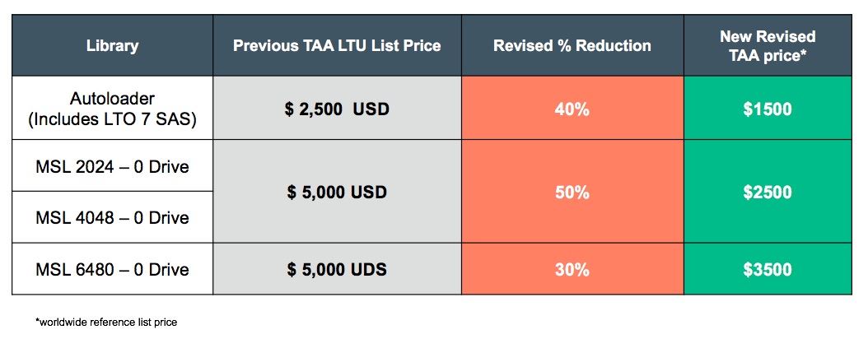Viewport: 868px width, 339px height.
Task: Click the green $3500 price cell
Action: [x=768, y=269]
